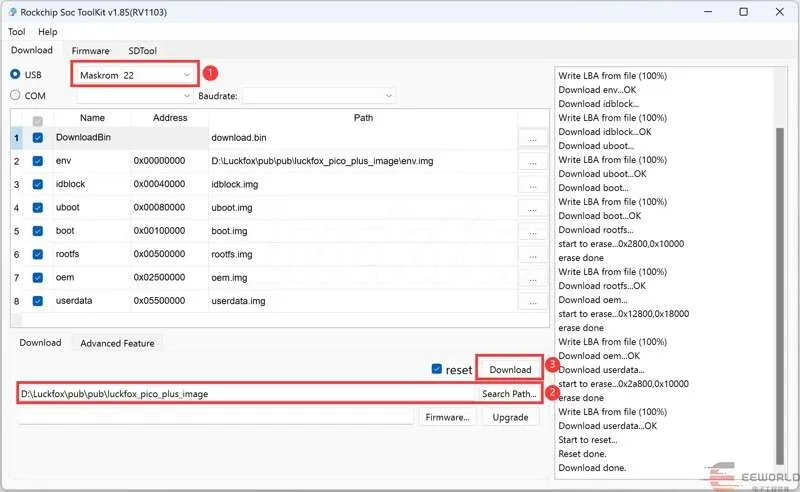Uncheck the DownloadBin row checkbox
Screen dimensions: 800x492
pos(38,138)
